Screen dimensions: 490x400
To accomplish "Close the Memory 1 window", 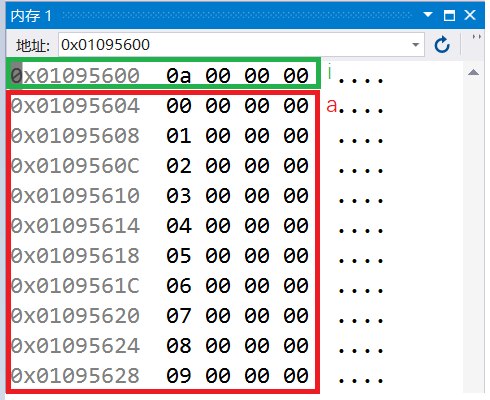I will pyautogui.click(x=470, y=15).
